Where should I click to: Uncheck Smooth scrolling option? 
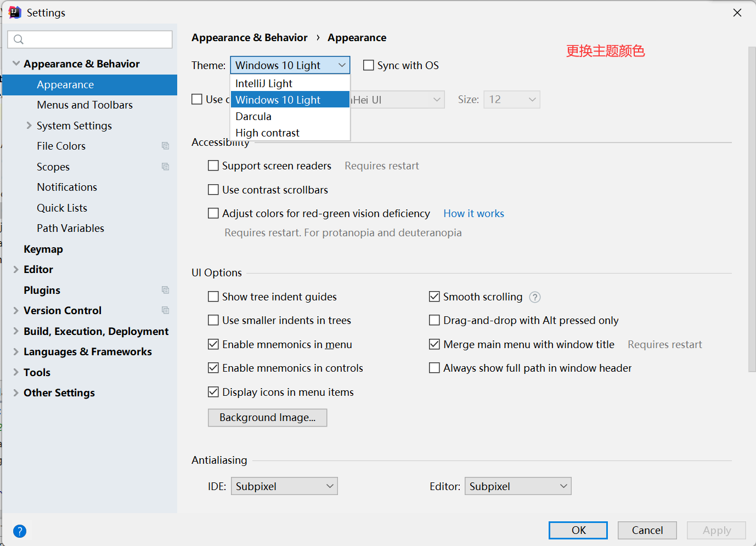(x=435, y=297)
